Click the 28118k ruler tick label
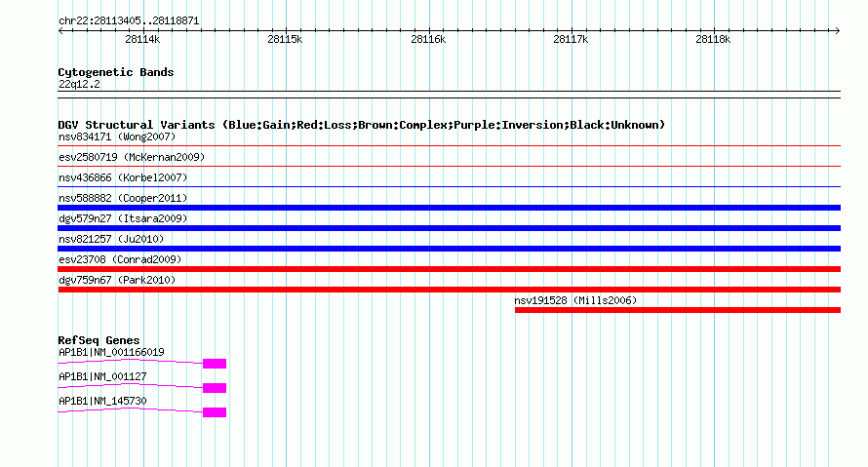The height and width of the screenshot is (467, 868). 713,39
